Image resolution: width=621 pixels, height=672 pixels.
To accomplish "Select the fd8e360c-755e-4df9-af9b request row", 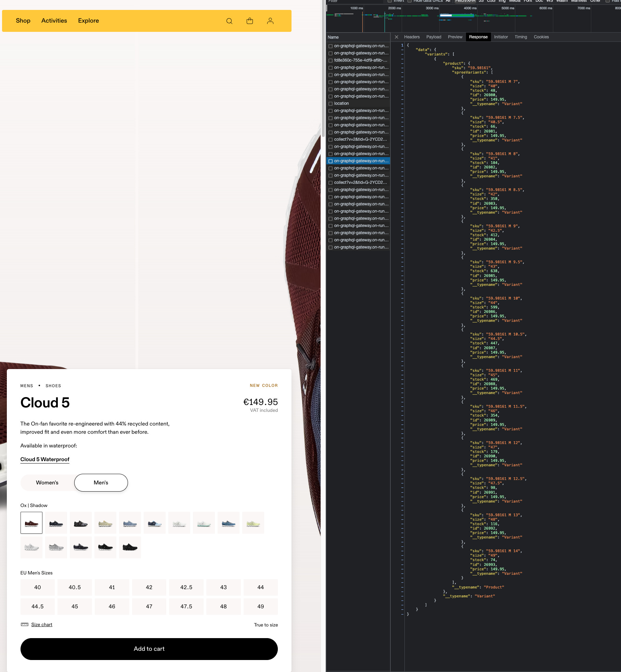I will [358, 60].
